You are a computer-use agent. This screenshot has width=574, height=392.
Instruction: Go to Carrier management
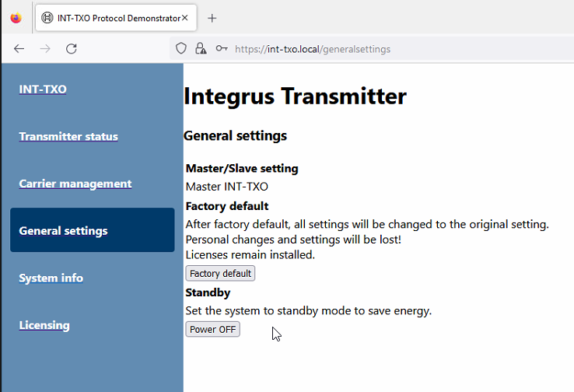click(75, 184)
